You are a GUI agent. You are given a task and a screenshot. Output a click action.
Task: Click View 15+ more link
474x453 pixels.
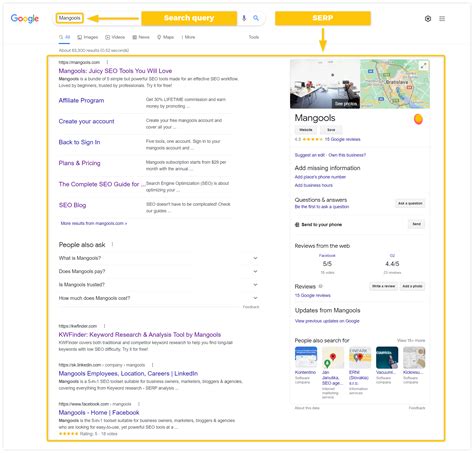pos(411,340)
